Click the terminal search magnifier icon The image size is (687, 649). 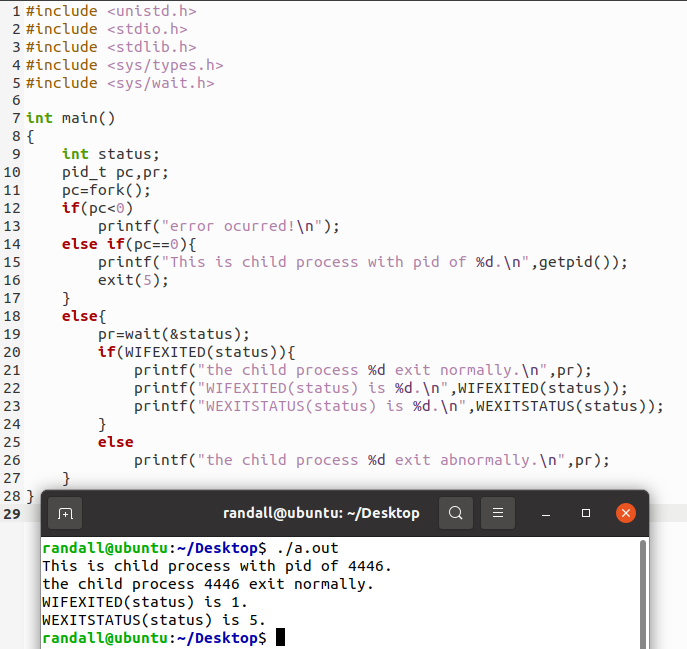[x=455, y=513]
